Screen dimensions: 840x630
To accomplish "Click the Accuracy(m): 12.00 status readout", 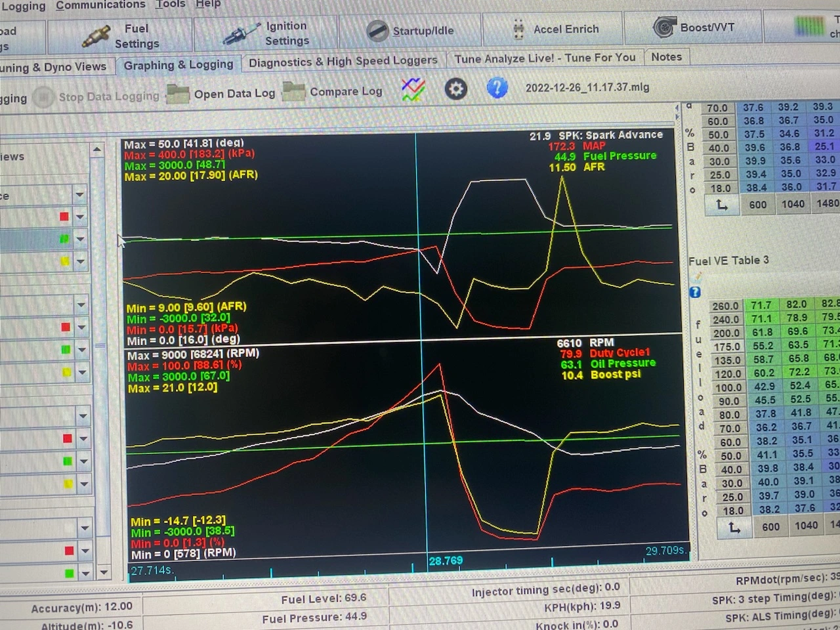I will [x=81, y=608].
